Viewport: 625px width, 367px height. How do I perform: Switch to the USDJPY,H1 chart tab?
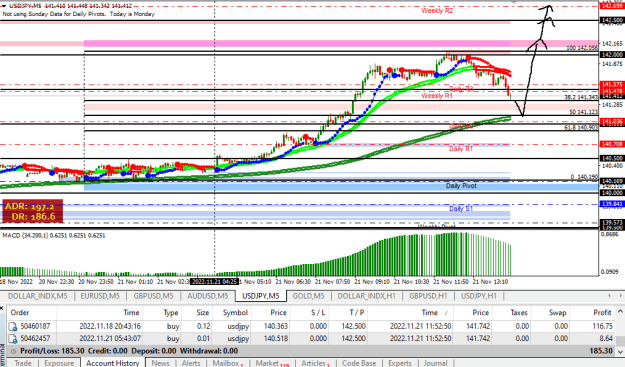479,296
